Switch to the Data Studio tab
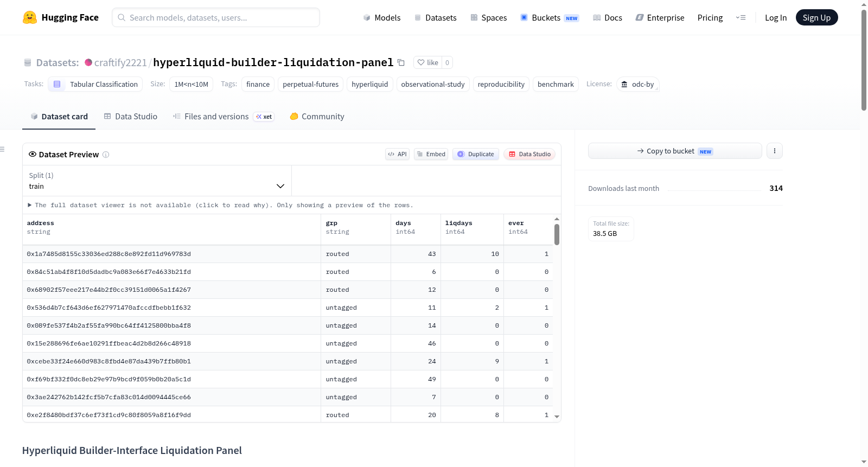Image resolution: width=868 pixels, height=467 pixels. (x=131, y=117)
